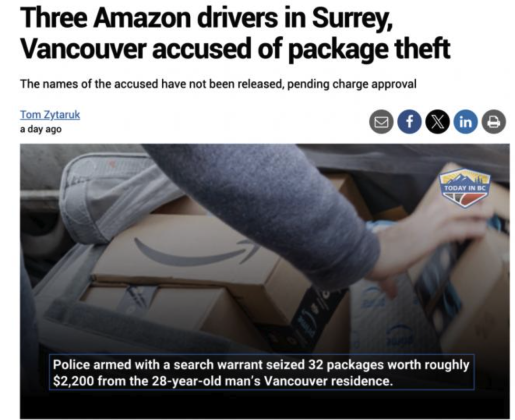Share the article on LinkedIn
The image size is (515, 420).
point(465,122)
